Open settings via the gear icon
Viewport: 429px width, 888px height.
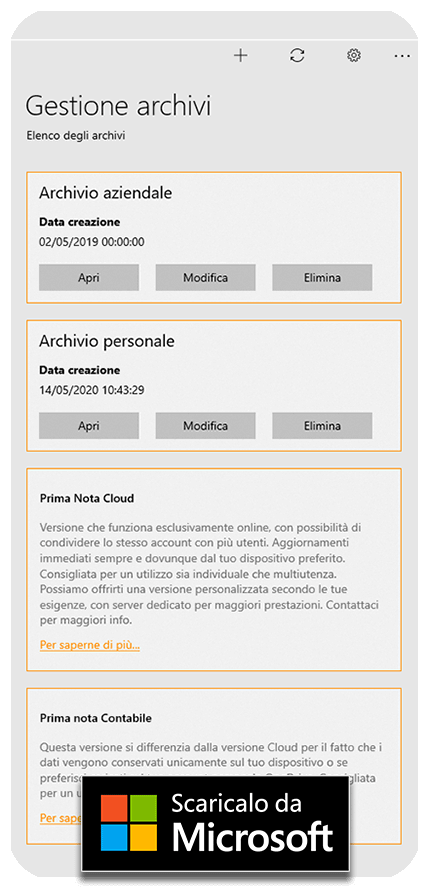point(354,56)
